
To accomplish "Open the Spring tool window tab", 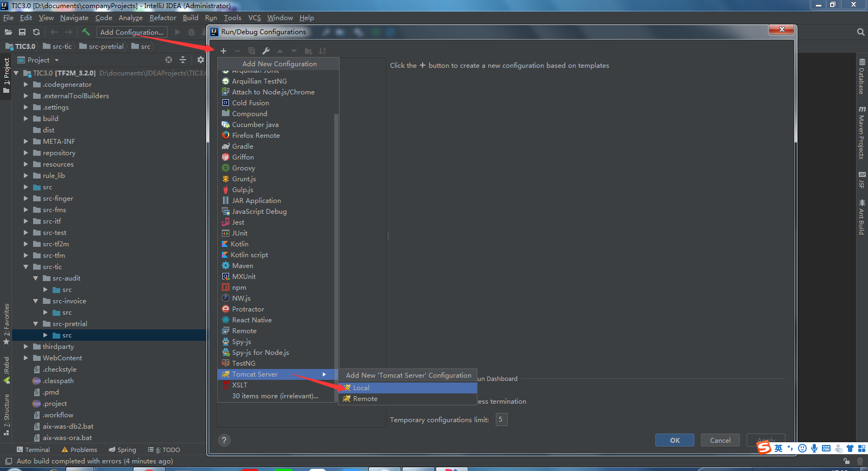I will (123, 450).
